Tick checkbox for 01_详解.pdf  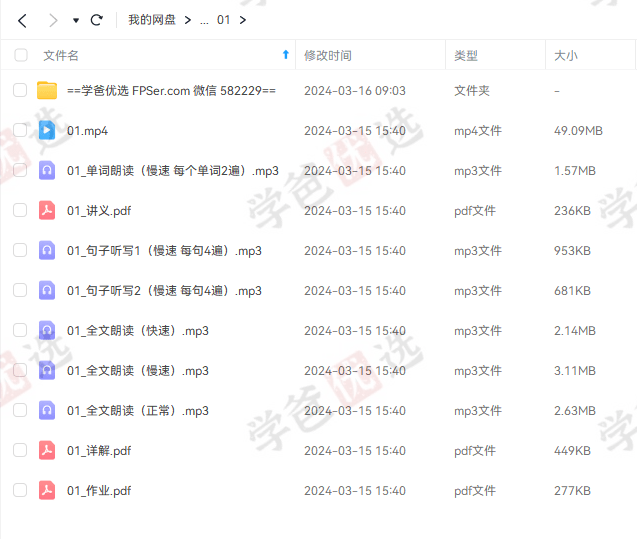tap(20, 450)
